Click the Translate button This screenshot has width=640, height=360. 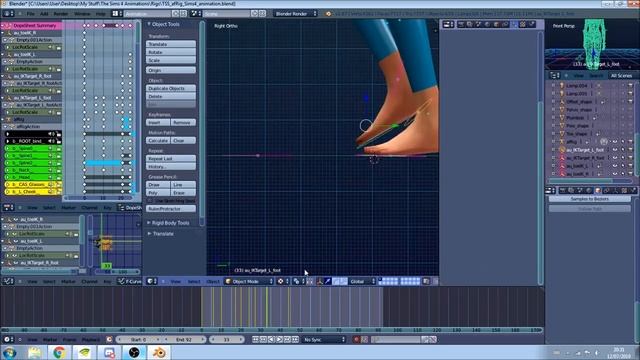coord(171,44)
